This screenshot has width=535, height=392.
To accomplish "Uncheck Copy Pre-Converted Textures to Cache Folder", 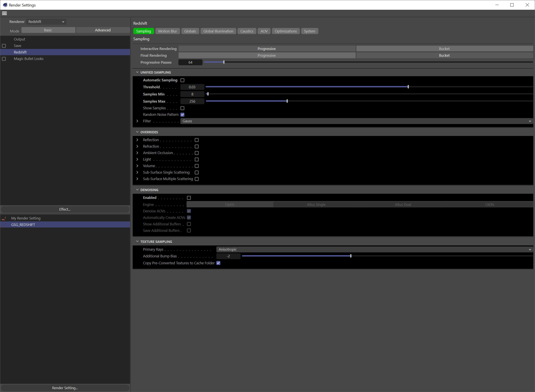I will (218, 263).
